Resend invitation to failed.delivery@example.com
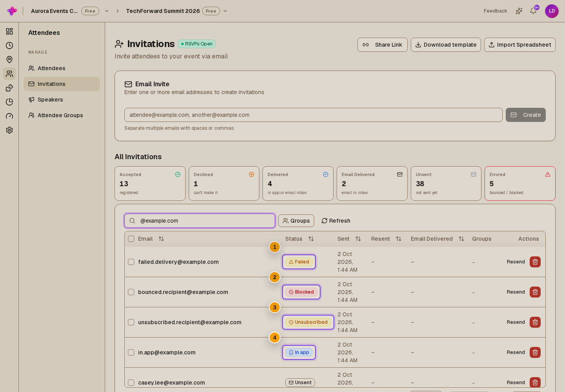 click(516, 262)
